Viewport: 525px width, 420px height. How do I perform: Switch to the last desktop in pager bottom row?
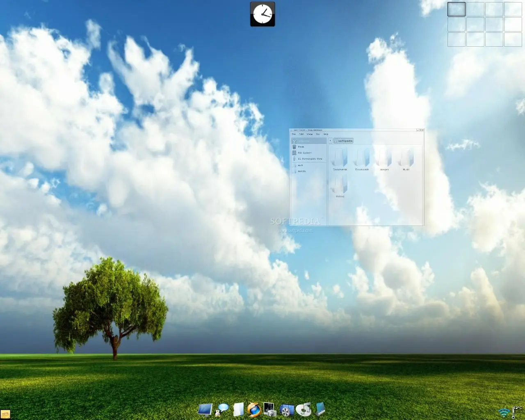coord(513,39)
